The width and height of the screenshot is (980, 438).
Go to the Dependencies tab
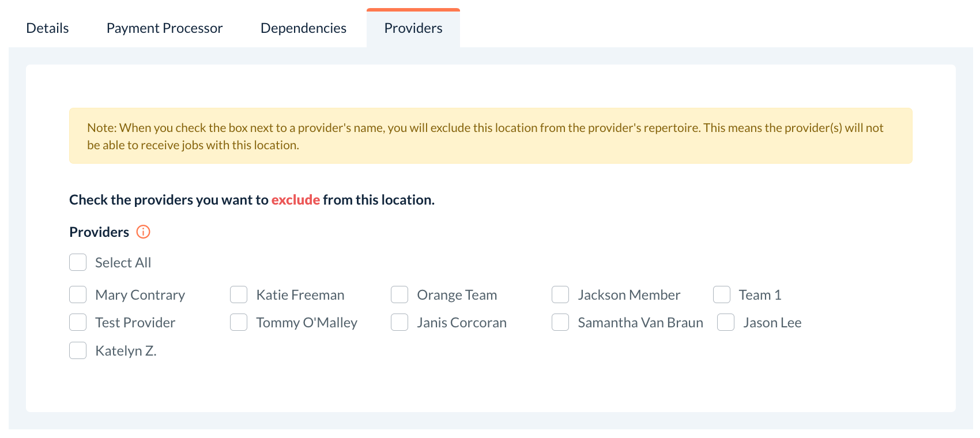coord(303,28)
